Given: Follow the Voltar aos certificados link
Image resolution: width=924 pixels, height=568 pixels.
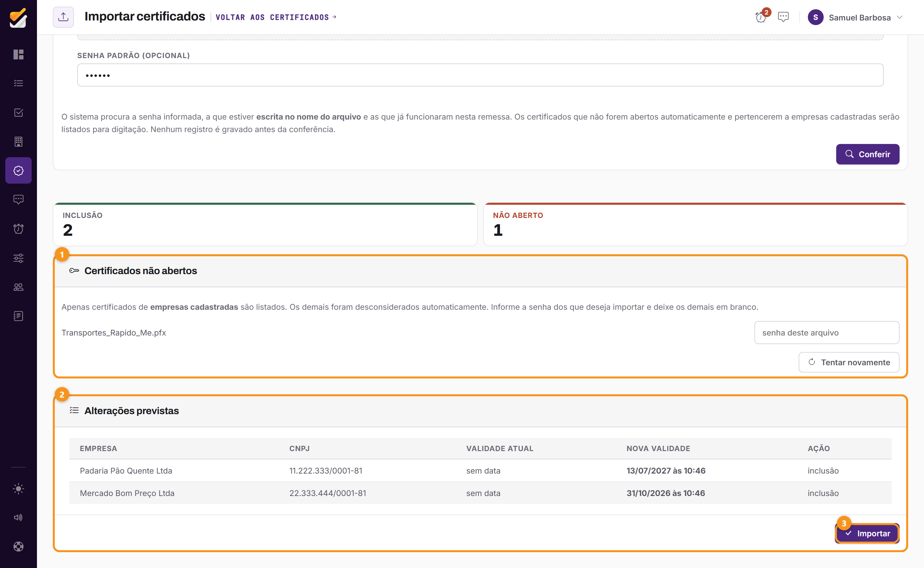Looking at the screenshot, I should tap(276, 17).
